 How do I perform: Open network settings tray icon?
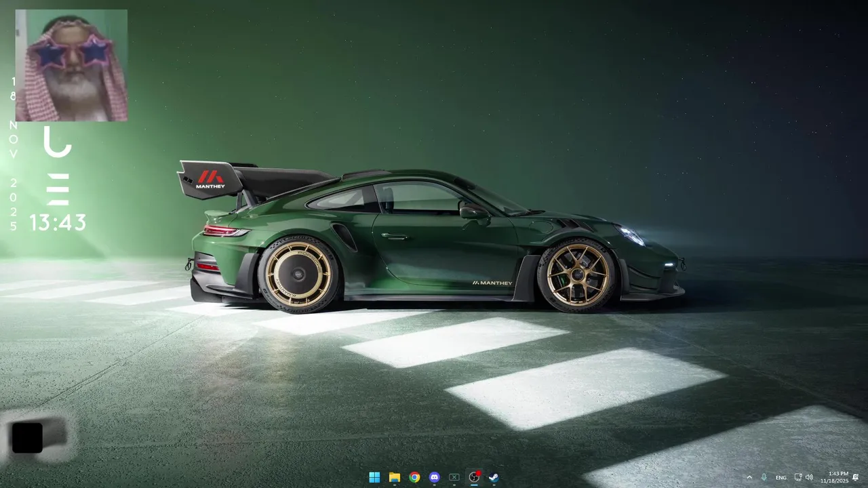point(798,477)
